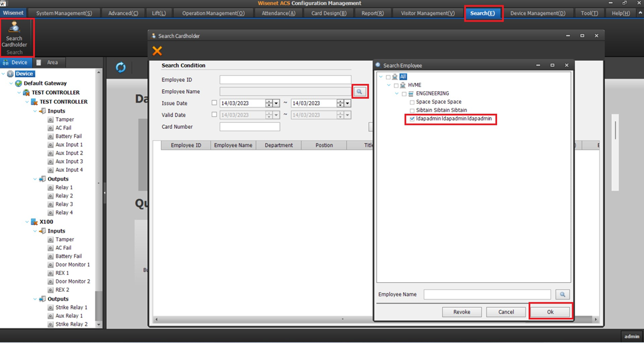Check the HVME checkbox
This screenshot has height=343, width=644.
(396, 85)
